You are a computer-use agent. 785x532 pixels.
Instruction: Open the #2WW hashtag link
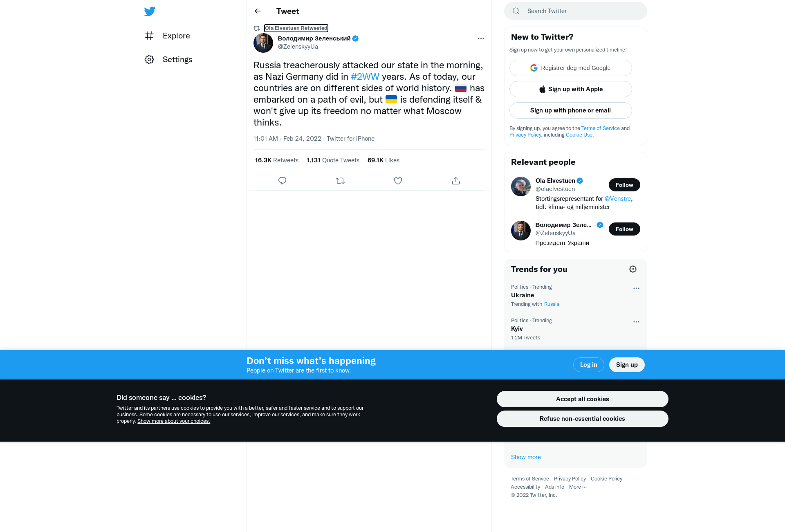365,77
